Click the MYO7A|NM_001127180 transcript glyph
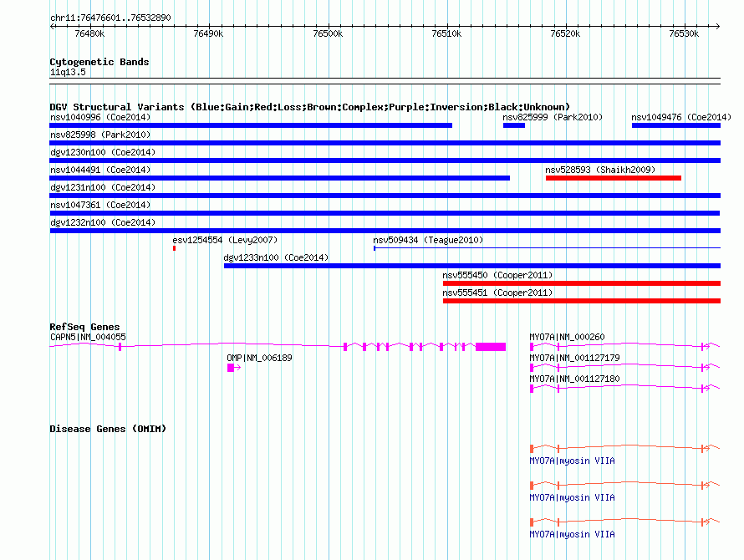Image resolution: width=744 pixels, height=560 pixels. (x=625, y=388)
